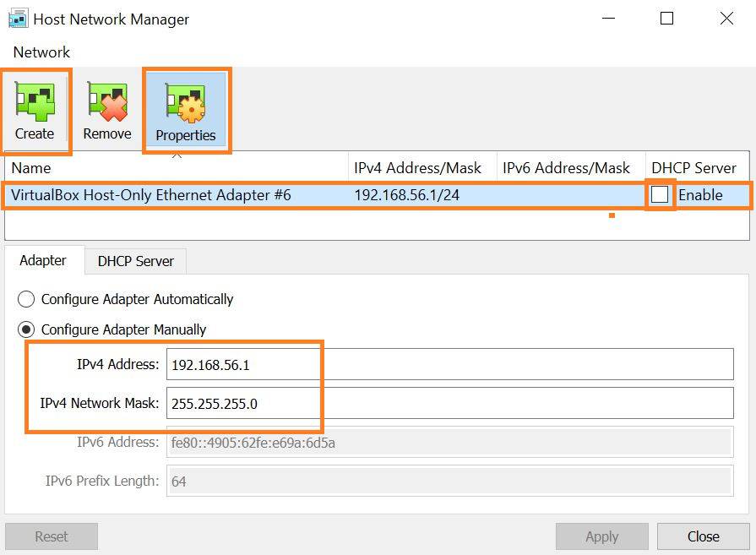Open the Network menu
Image resolution: width=756 pixels, height=555 pixels.
tap(41, 52)
